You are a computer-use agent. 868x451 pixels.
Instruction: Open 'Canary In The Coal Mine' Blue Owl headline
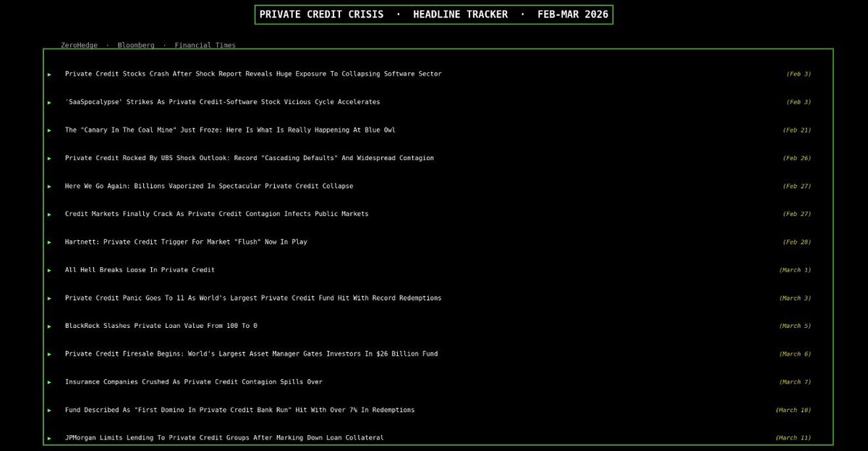coord(230,130)
